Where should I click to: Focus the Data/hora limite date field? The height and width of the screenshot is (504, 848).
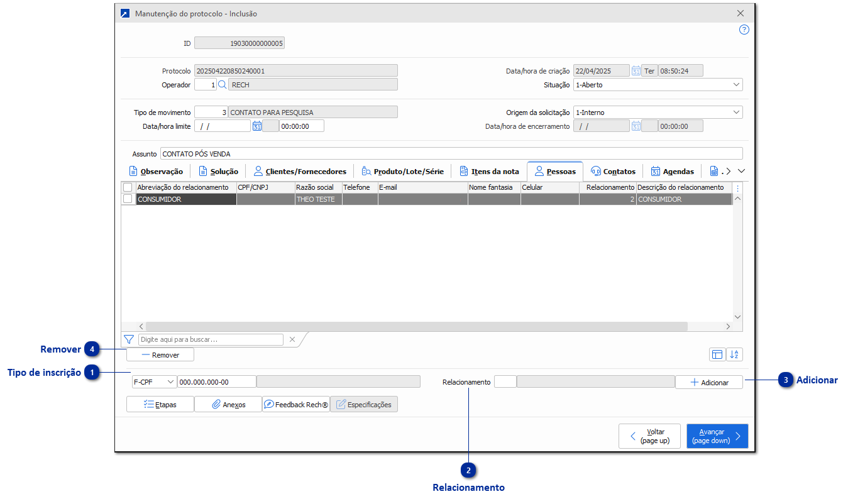tap(223, 126)
